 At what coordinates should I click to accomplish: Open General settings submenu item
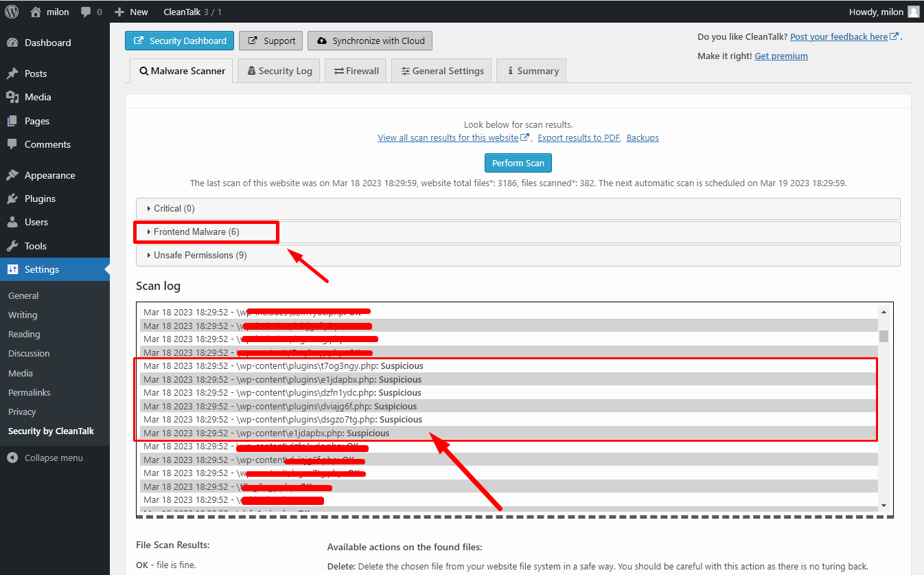coord(23,295)
